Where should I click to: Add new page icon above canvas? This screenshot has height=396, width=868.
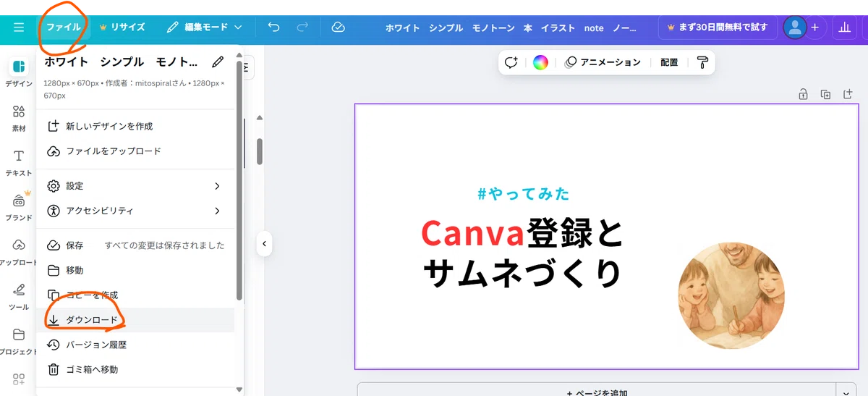pyautogui.click(x=848, y=94)
